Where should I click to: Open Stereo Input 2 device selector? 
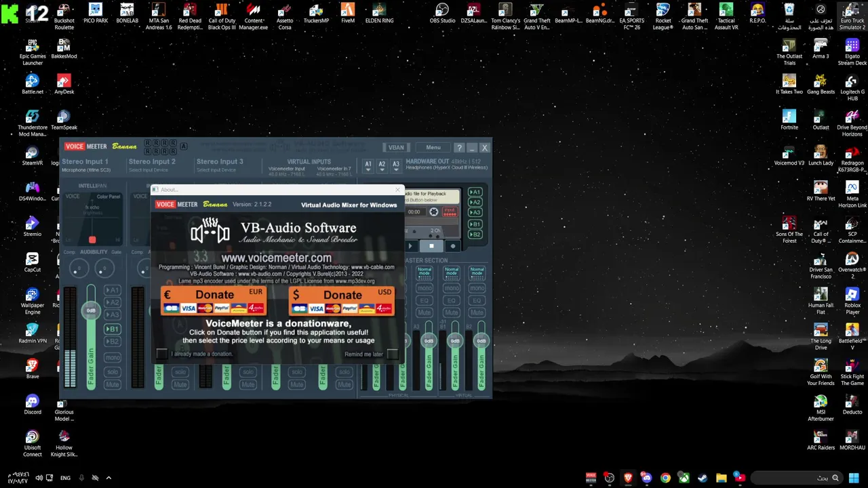coord(149,170)
